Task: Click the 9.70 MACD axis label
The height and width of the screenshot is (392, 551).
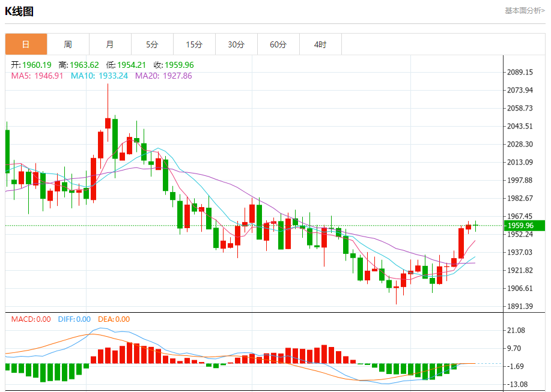Action: (514, 348)
